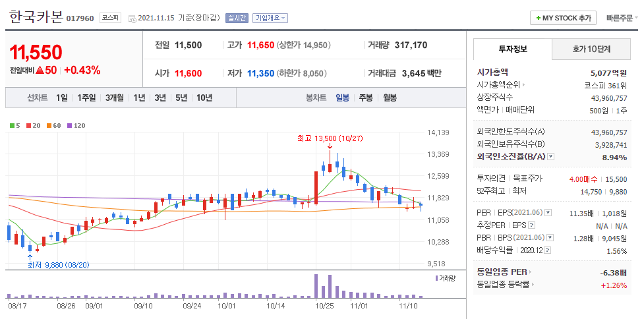Click calendar icon before 2021.11.15 date

[x=132, y=18]
